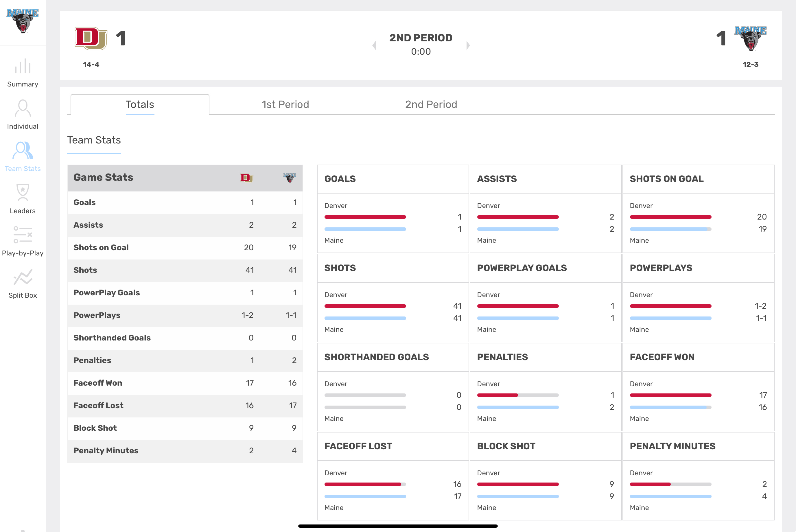This screenshot has height=532, width=796.
Task: Click the FACEOFF WON card title
Action: pyautogui.click(x=662, y=357)
